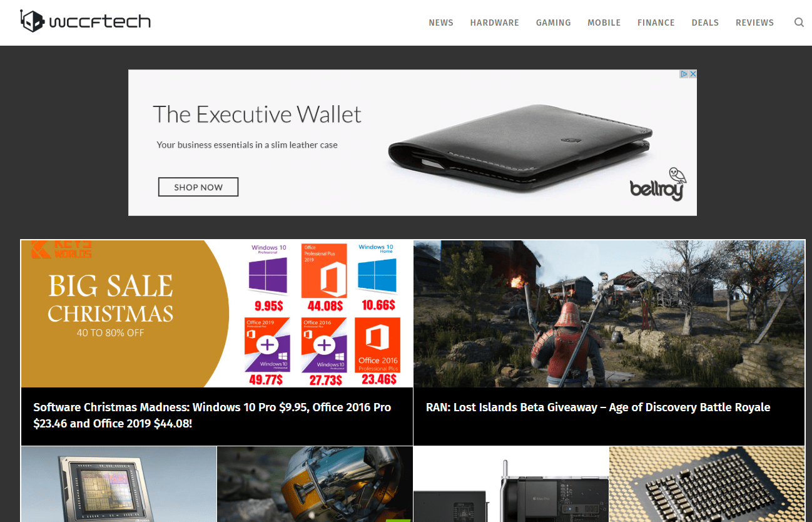Click the Office 2016 Professional Plus tile

tap(378, 345)
